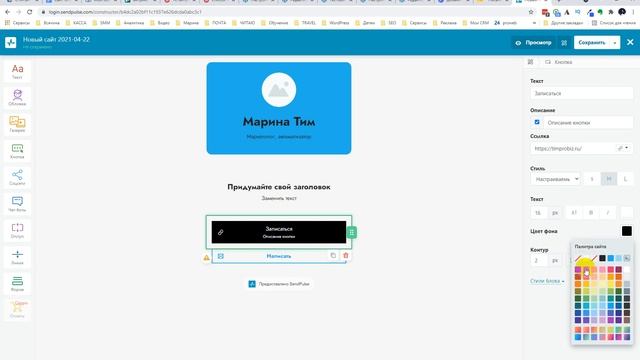The height and width of the screenshot is (360, 640).
Task: Duplicate the Написать button row
Action: click(x=333, y=256)
